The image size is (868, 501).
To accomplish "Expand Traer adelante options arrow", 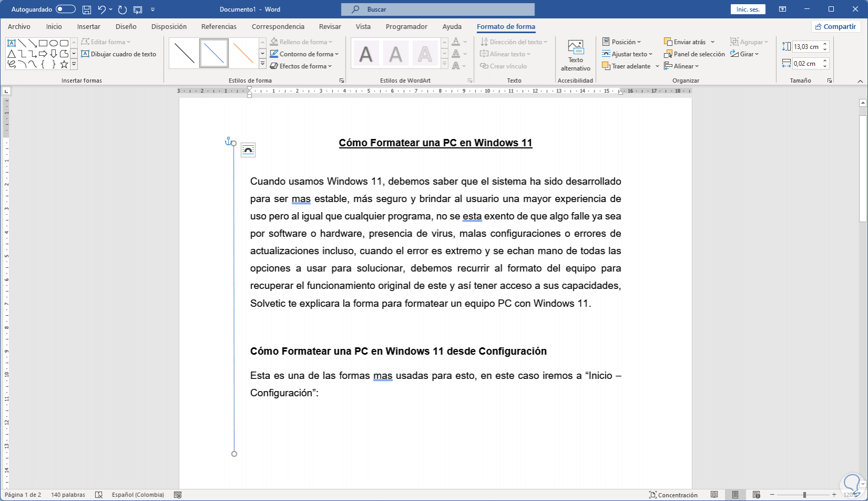I will pyautogui.click(x=657, y=66).
